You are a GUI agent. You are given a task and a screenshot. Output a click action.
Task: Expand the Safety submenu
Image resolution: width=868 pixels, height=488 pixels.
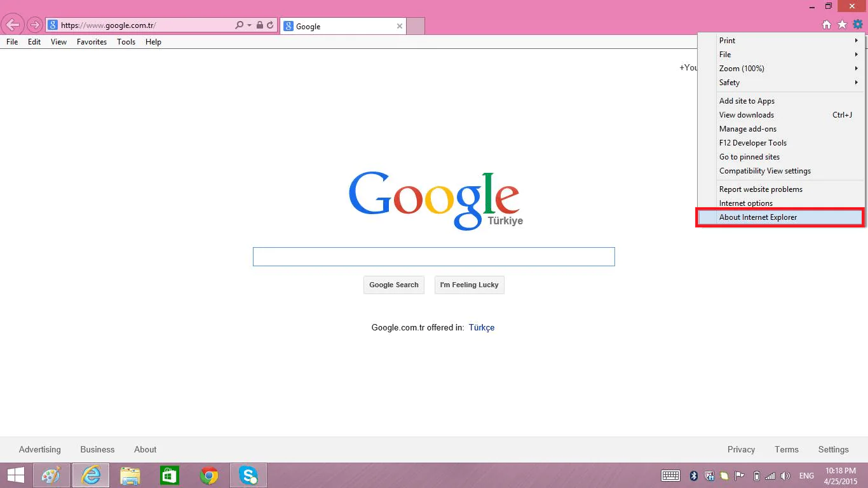click(729, 83)
